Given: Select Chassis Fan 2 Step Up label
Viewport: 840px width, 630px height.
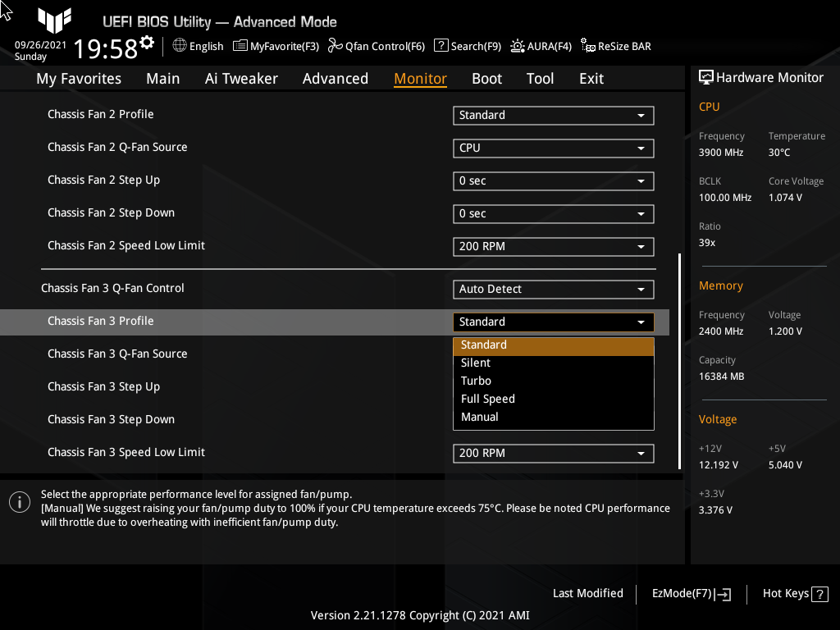Looking at the screenshot, I should 103,180.
